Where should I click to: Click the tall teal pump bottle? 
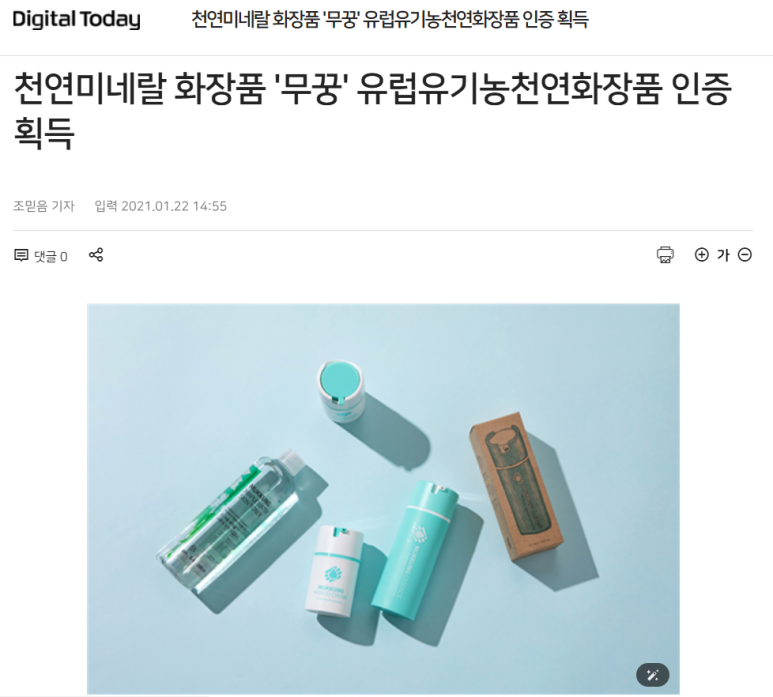point(414,547)
